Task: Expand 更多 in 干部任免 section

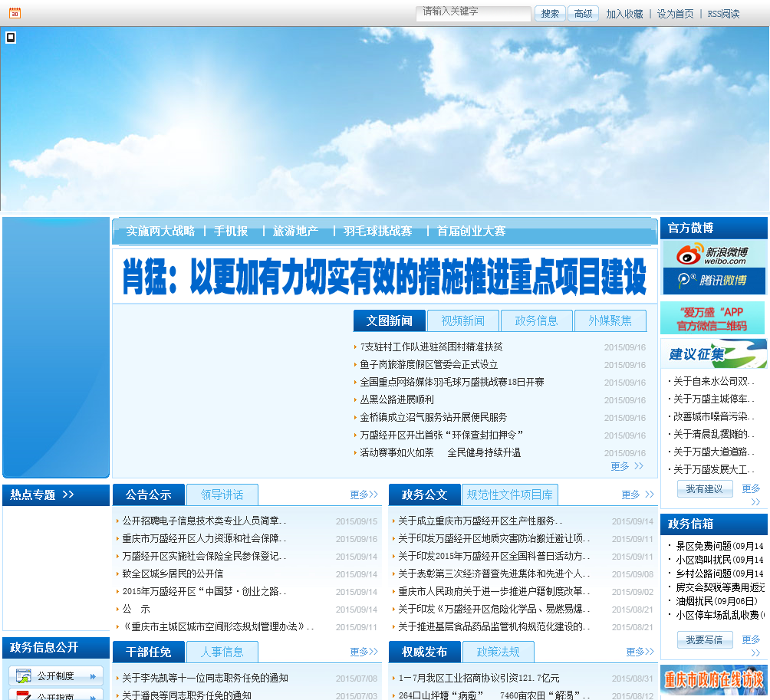Action: [x=364, y=652]
